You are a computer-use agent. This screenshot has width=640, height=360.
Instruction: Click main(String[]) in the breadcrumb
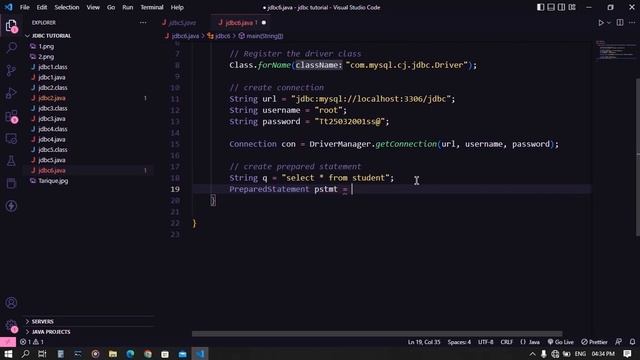[261, 36]
